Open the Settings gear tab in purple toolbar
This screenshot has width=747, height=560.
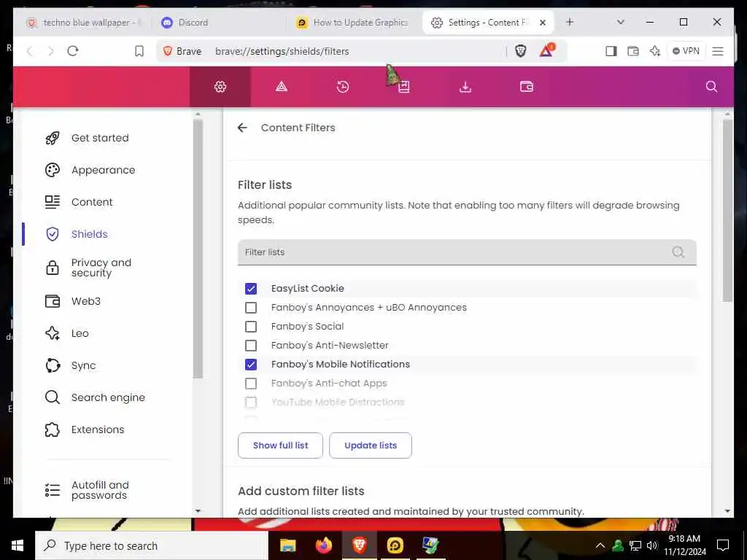(220, 87)
